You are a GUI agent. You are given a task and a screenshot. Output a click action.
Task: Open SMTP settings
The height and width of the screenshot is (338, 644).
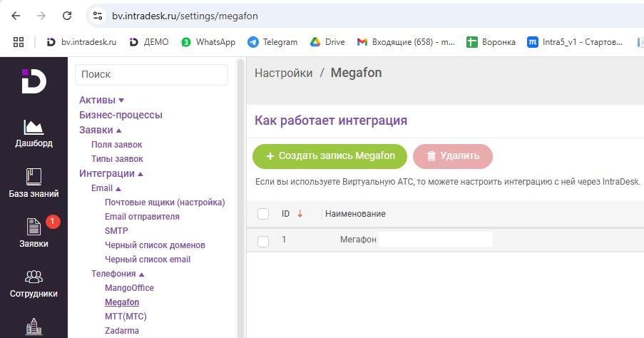(x=116, y=231)
